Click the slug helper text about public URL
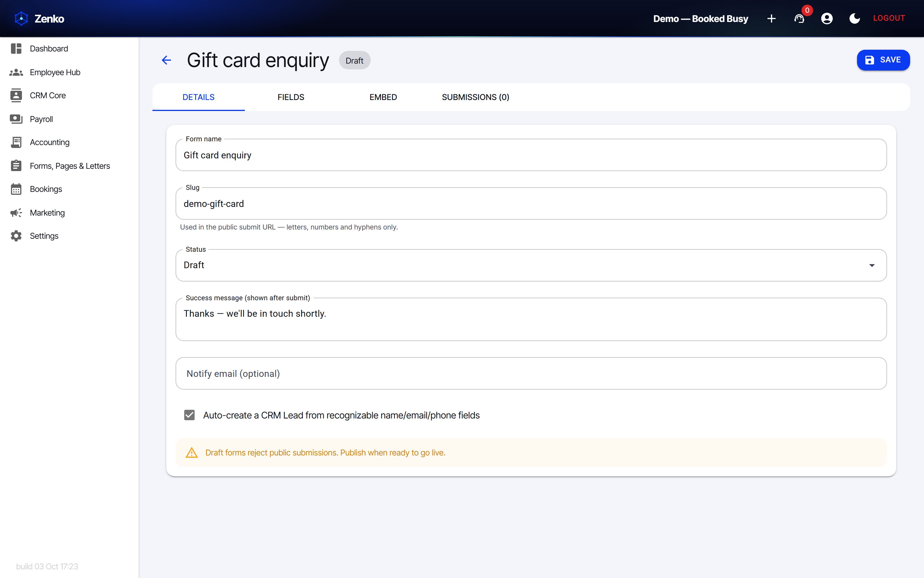924x578 pixels. 289,227
